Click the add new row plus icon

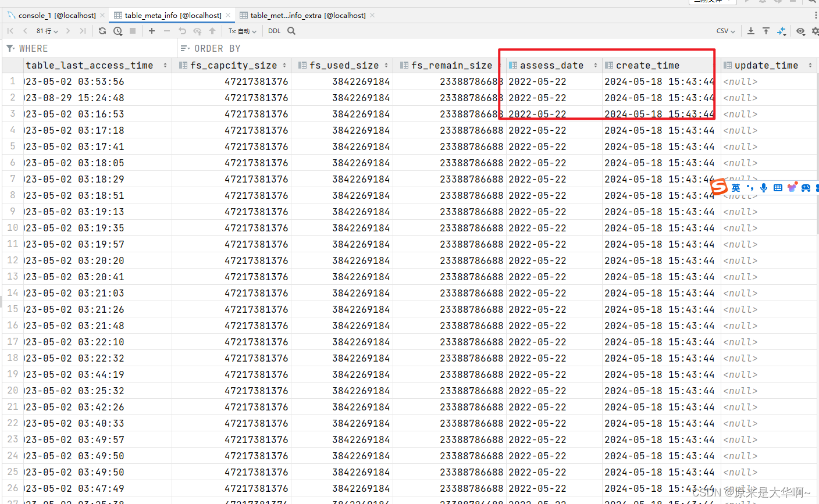click(x=151, y=31)
